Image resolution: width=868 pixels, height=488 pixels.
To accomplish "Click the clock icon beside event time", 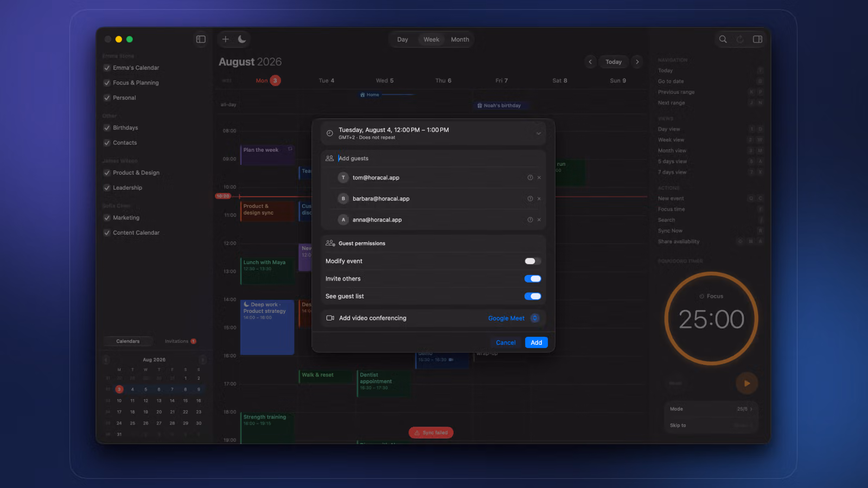I will click(329, 133).
